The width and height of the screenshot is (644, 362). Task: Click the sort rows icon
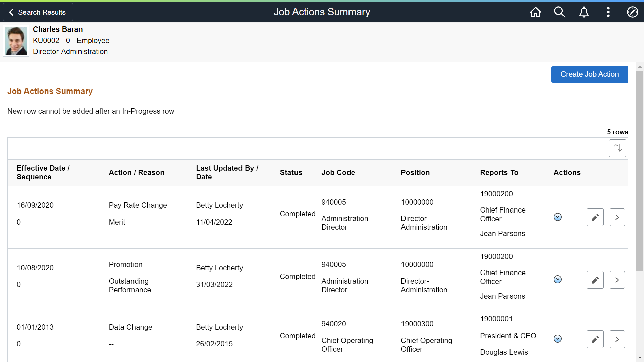pyautogui.click(x=618, y=148)
